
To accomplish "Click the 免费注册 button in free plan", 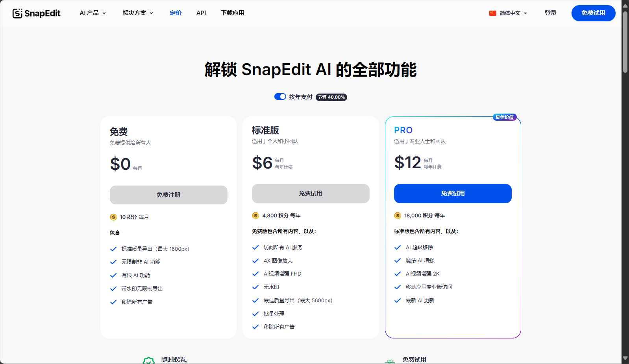I will 168,195.
